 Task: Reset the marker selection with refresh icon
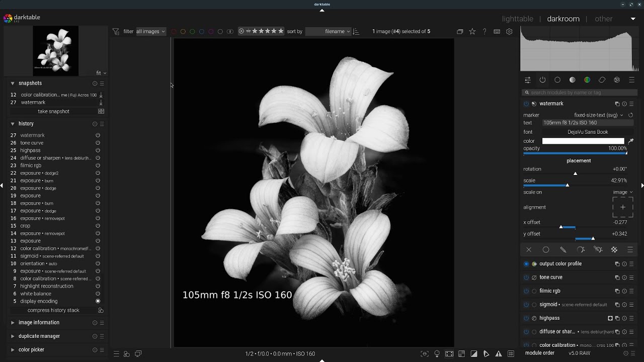click(x=631, y=115)
